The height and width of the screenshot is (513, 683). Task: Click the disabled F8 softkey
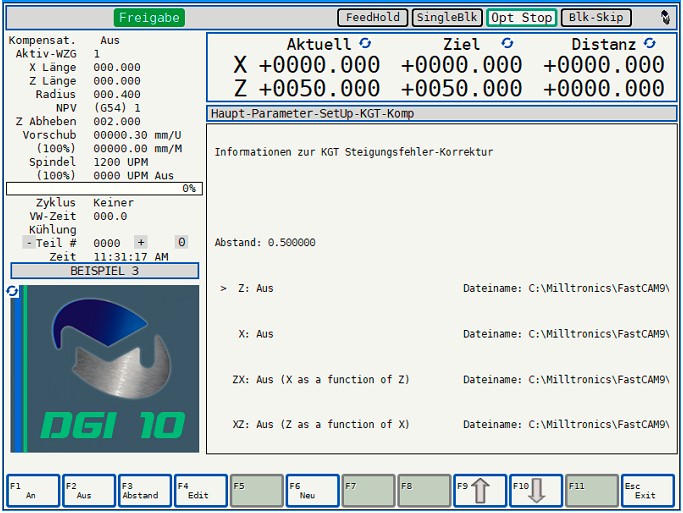pyautogui.click(x=424, y=491)
